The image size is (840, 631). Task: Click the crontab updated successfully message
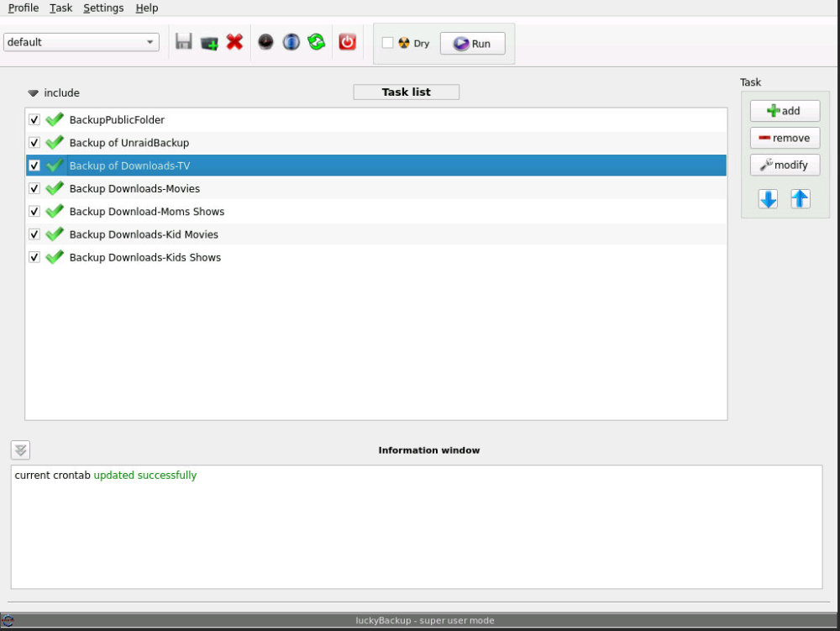pos(106,476)
